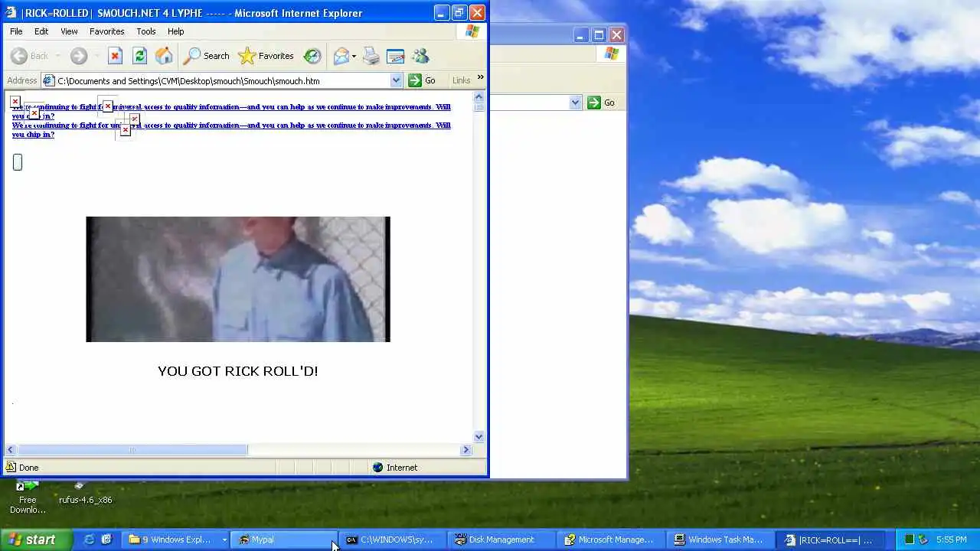Click the green square system tray icon

(910, 540)
